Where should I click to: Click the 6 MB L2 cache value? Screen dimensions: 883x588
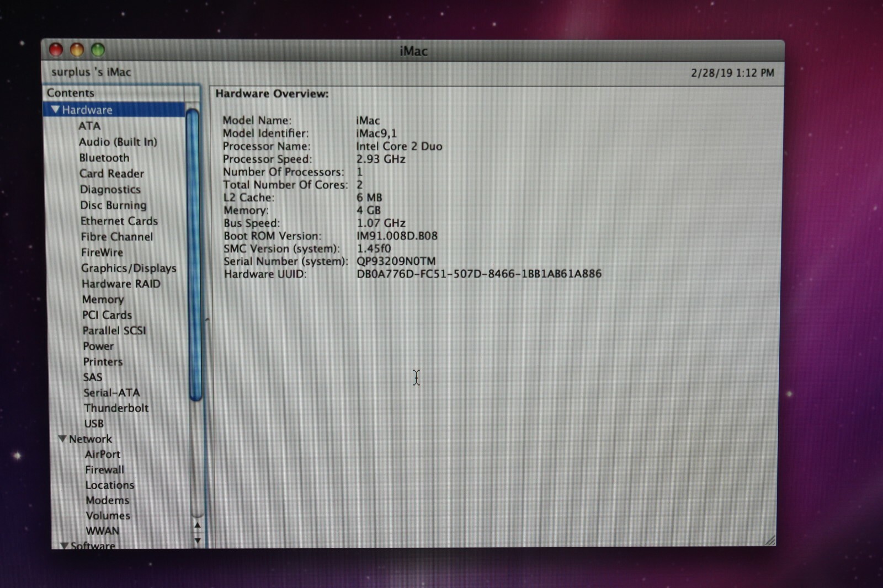tap(369, 197)
